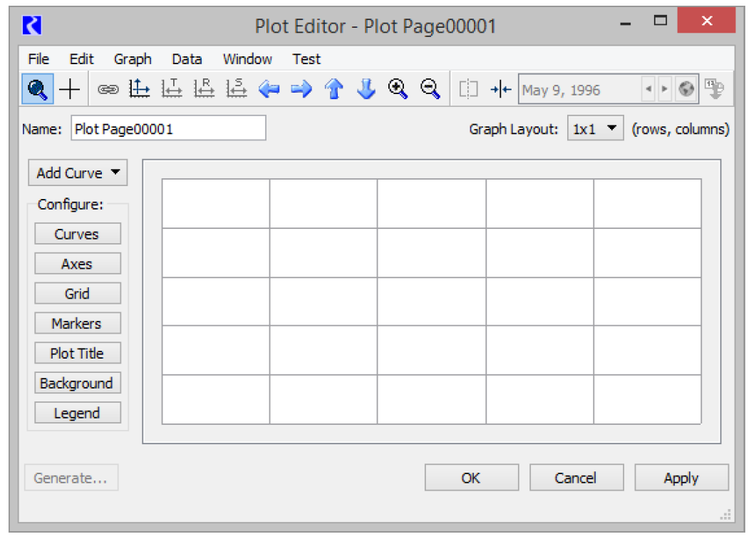Pan the plot left with blue arrow
Viewport: 756px width, 544px height.
pos(269,90)
